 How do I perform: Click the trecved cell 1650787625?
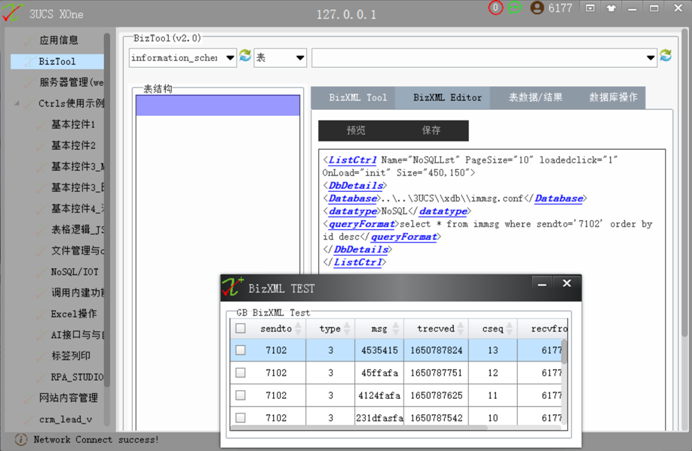(x=436, y=395)
